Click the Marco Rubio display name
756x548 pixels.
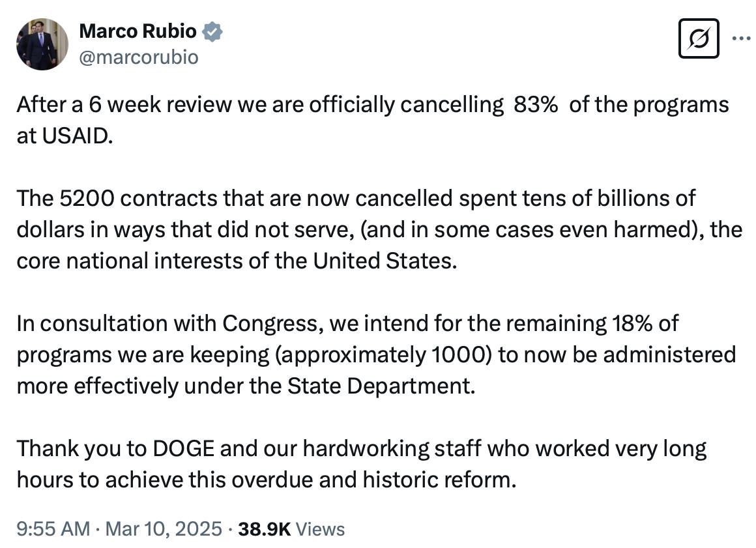click(x=138, y=31)
